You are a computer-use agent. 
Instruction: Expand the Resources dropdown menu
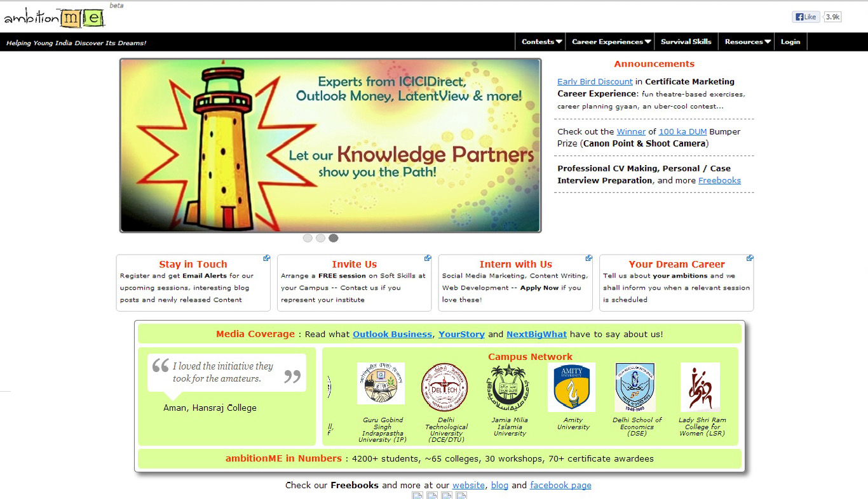coord(747,42)
